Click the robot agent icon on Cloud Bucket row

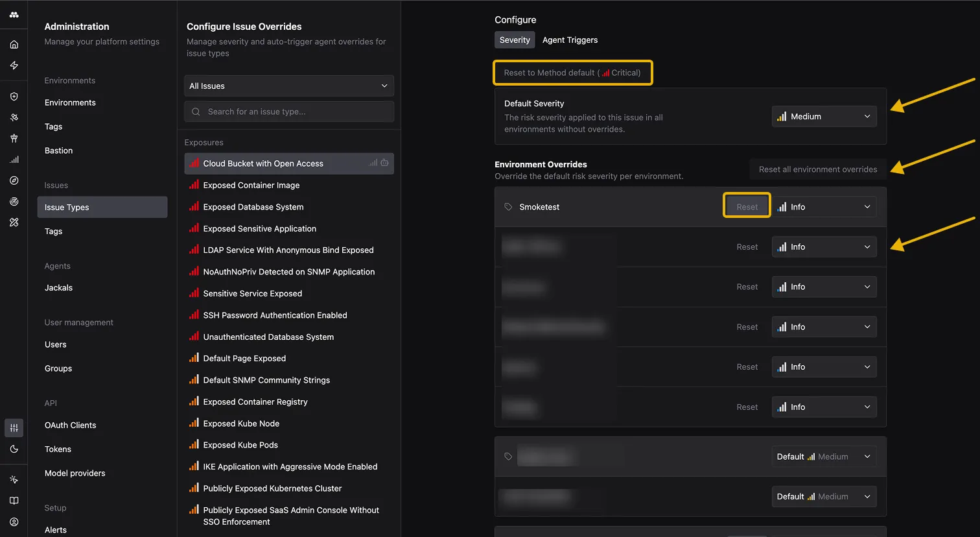coord(384,163)
